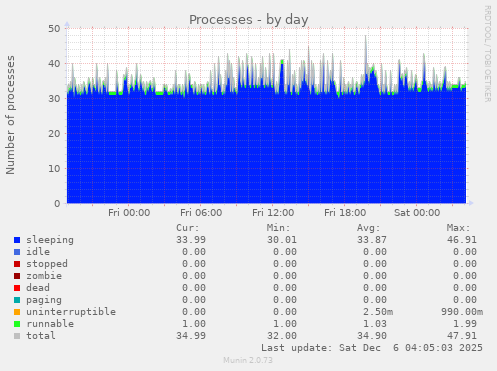Click sleeping average value 33.87
Viewport: 497px width, 371px height.
point(372,240)
